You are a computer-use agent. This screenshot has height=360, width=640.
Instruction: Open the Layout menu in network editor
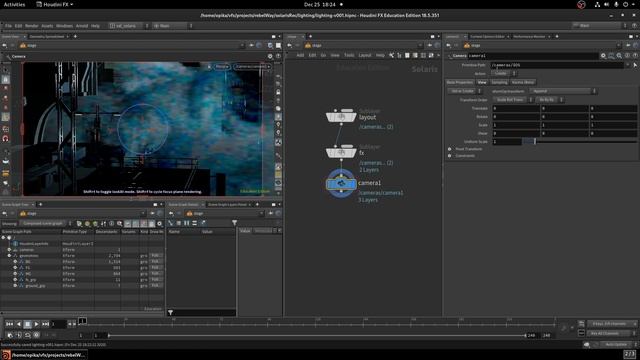(x=364, y=56)
